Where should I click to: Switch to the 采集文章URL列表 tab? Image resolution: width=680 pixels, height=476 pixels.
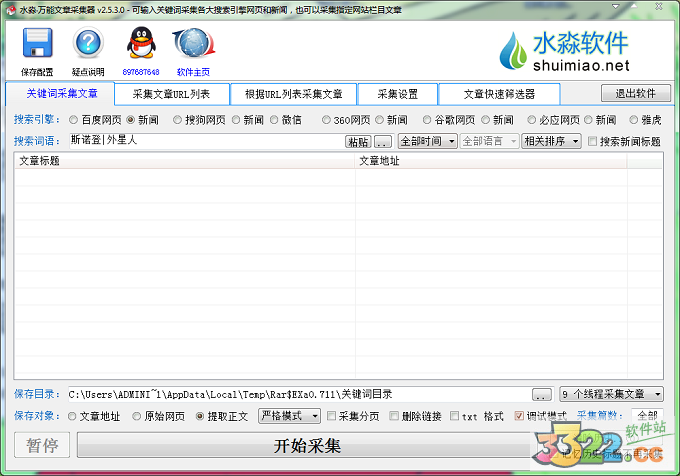pyautogui.click(x=172, y=94)
